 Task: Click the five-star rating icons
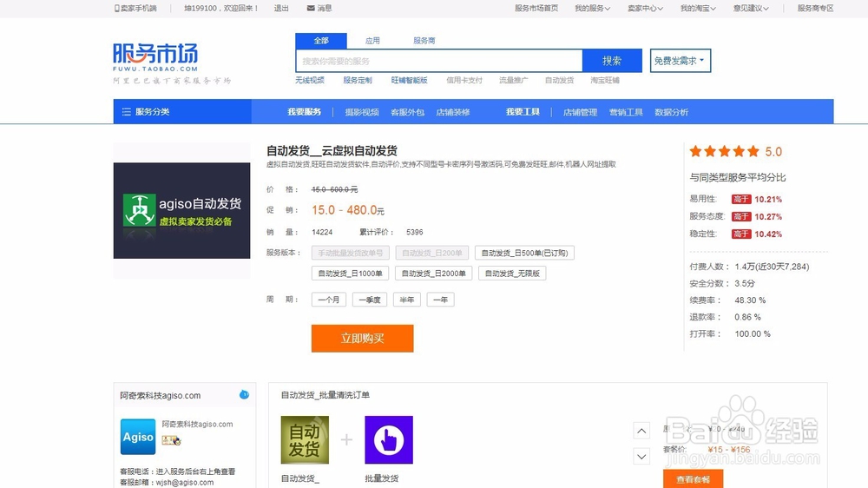pos(724,151)
